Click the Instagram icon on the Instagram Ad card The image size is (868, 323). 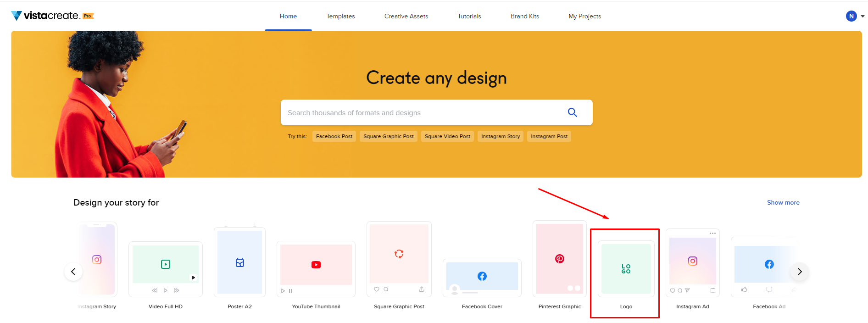693,261
